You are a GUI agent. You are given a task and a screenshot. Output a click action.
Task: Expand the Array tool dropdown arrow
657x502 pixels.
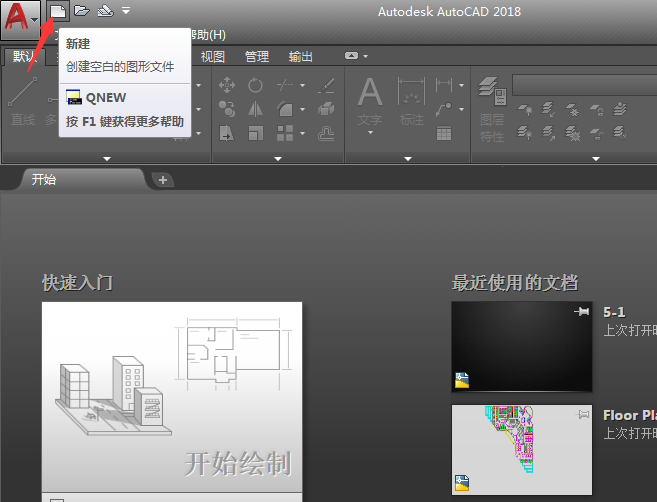303,134
